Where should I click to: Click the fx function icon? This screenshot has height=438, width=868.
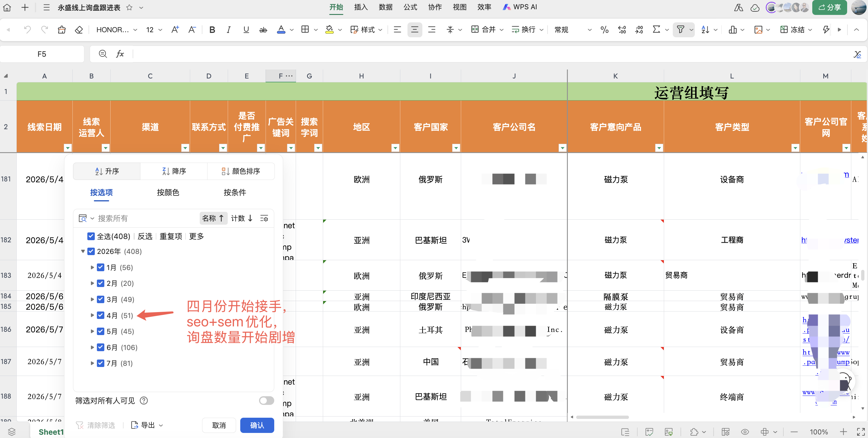pos(120,54)
